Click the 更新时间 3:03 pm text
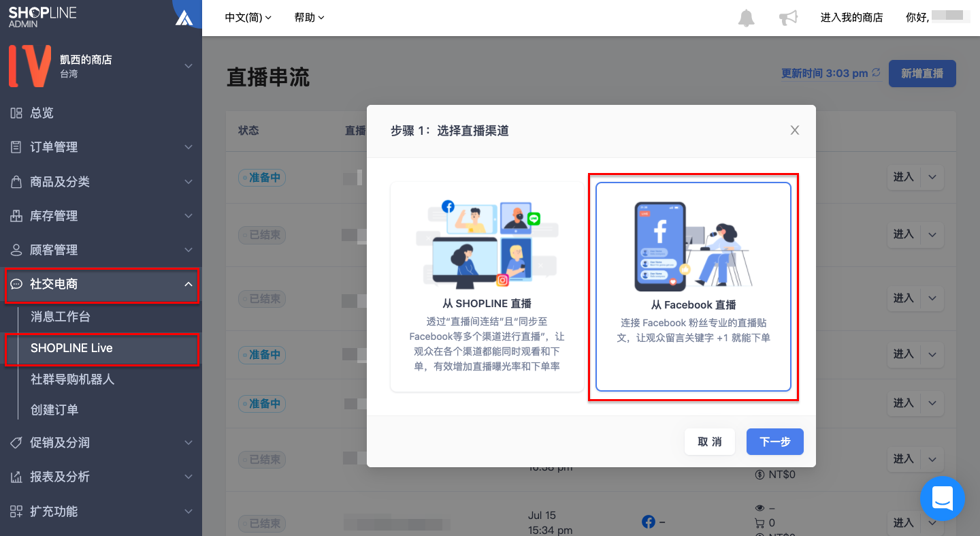The height and width of the screenshot is (536, 980). pos(825,73)
